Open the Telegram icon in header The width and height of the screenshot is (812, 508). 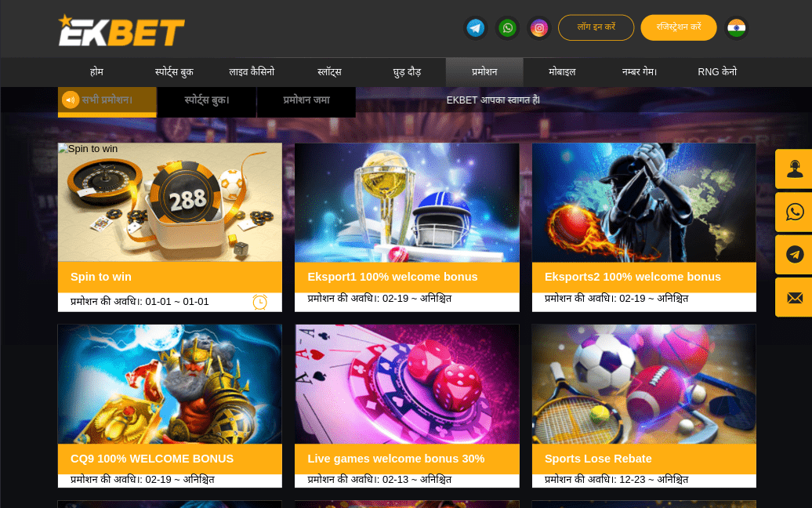pyautogui.click(x=476, y=28)
